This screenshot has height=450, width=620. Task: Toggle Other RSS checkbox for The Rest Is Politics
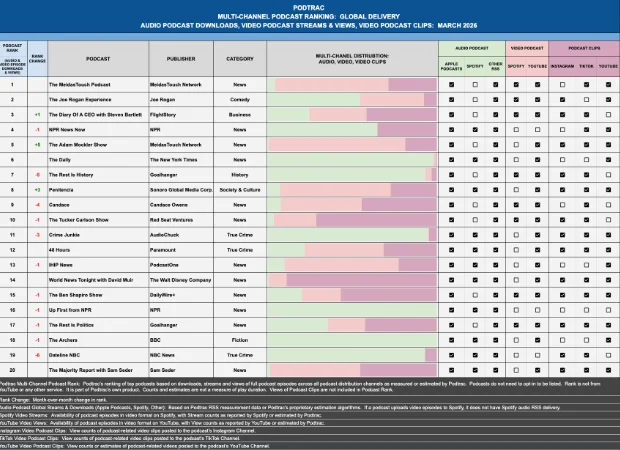point(495,325)
